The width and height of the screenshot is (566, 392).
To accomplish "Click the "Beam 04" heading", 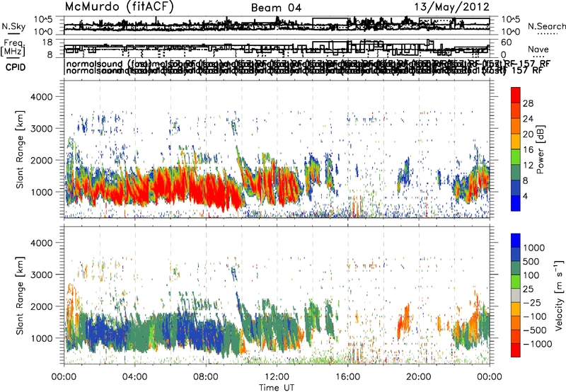I will tap(276, 8).
